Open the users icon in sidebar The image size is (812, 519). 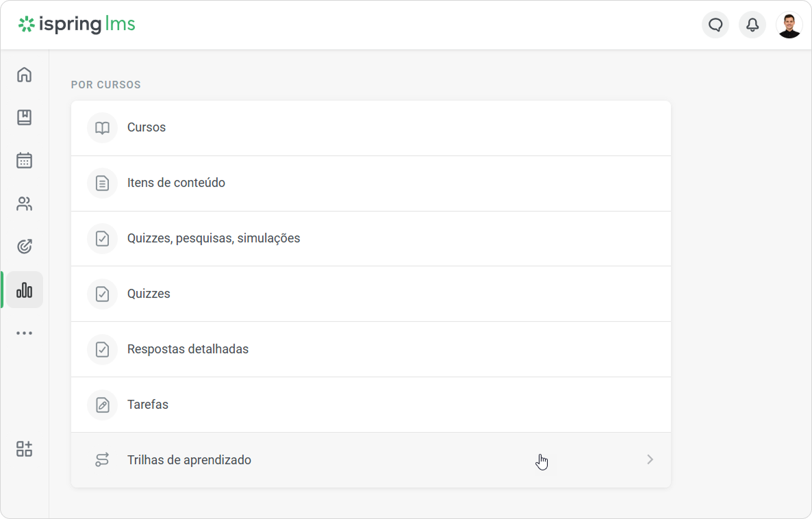click(x=25, y=203)
